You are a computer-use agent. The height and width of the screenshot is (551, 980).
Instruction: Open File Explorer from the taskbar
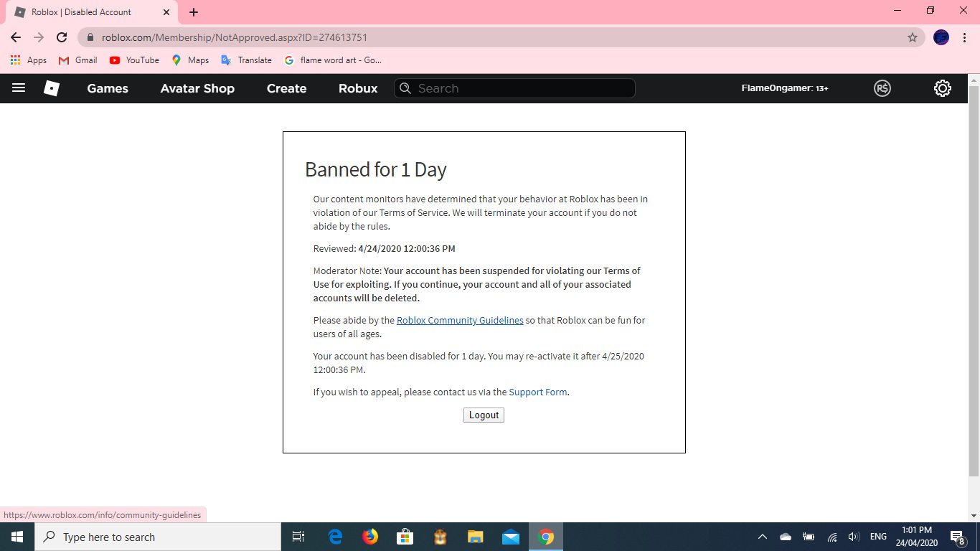coord(475,537)
